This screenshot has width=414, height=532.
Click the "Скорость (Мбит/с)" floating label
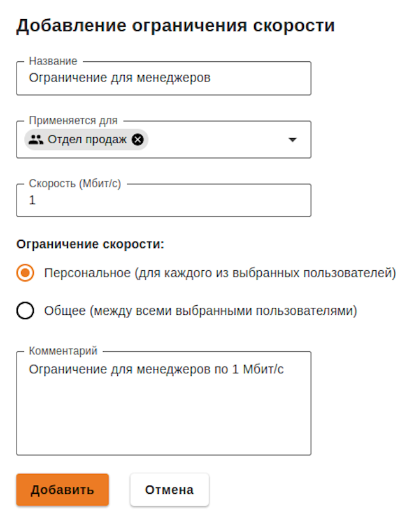[75, 183]
